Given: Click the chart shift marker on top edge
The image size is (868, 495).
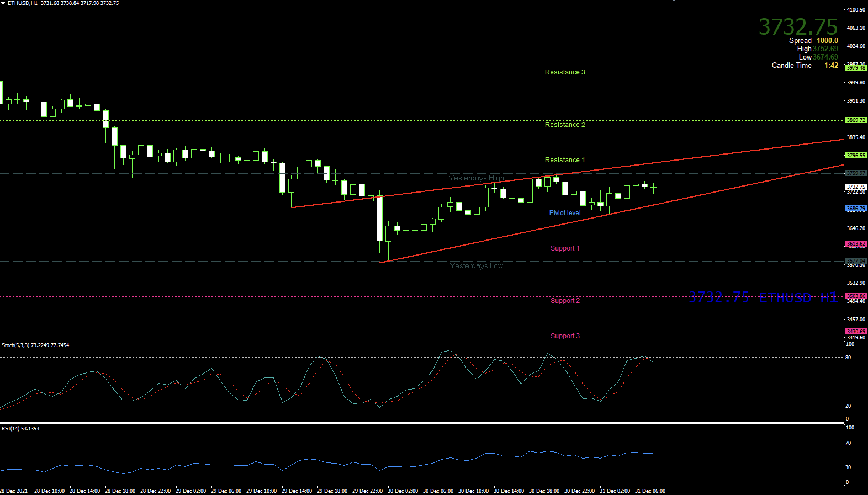Looking at the screenshot, I should coord(674,1).
